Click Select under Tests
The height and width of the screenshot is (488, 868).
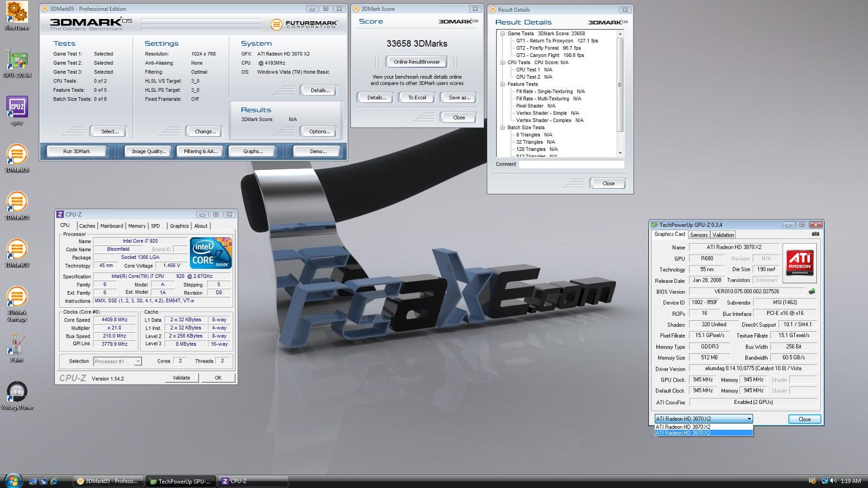tap(110, 131)
